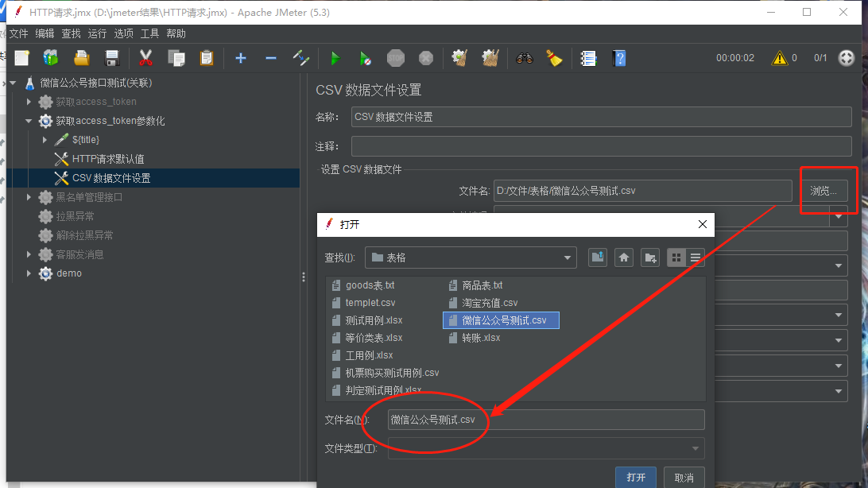Open the 运行 menu

coord(97,33)
